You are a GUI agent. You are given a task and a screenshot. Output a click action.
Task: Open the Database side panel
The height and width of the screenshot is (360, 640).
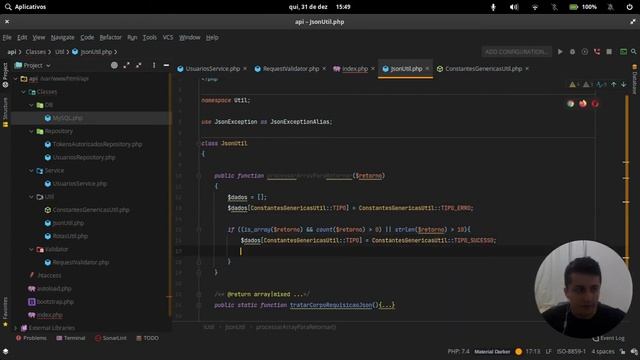pyautogui.click(x=635, y=79)
